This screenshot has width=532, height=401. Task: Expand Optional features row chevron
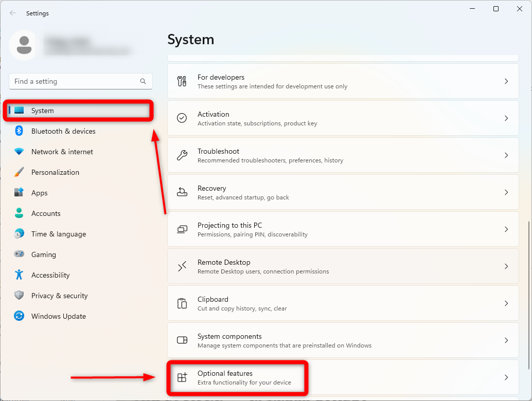(x=506, y=377)
